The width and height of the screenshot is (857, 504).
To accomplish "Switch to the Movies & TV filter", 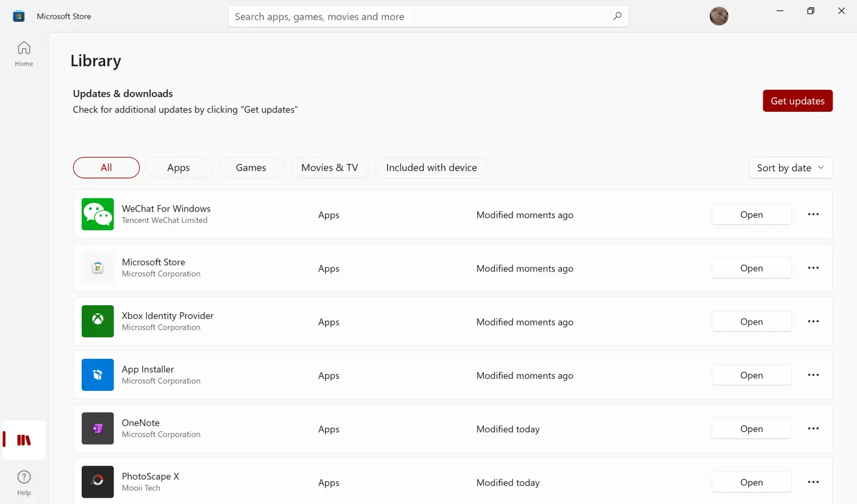I will (330, 168).
